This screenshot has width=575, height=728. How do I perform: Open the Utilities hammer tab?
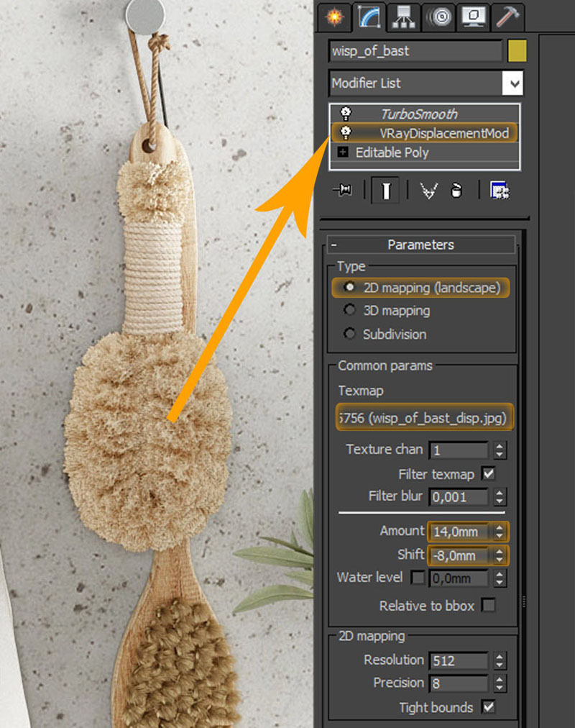(509, 17)
